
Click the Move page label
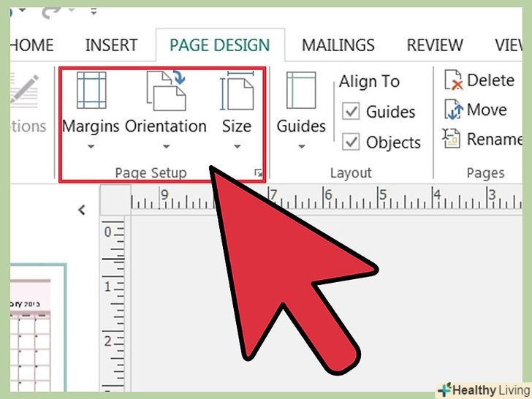(x=487, y=110)
